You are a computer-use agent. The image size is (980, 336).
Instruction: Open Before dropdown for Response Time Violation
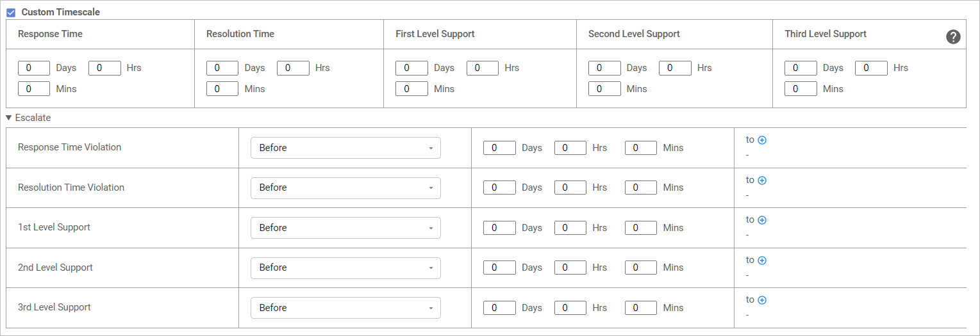345,148
